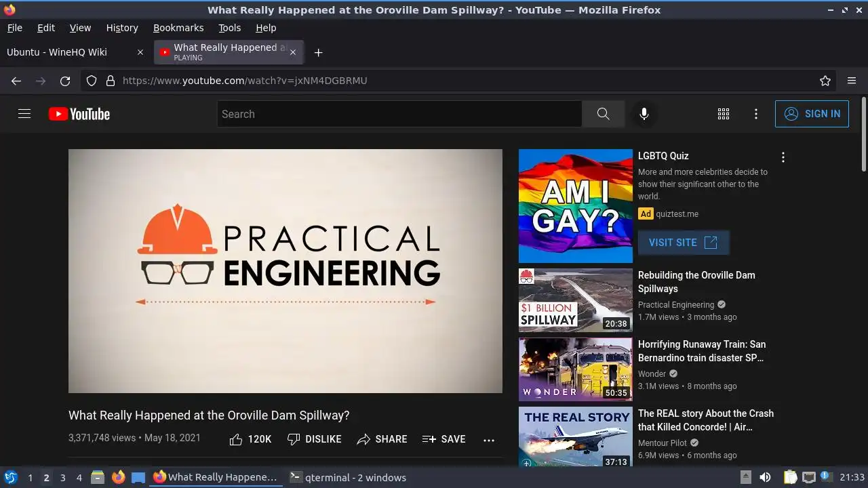Start voice search with the microphone icon
The height and width of the screenshot is (488, 868).
[x=644, y=114]
